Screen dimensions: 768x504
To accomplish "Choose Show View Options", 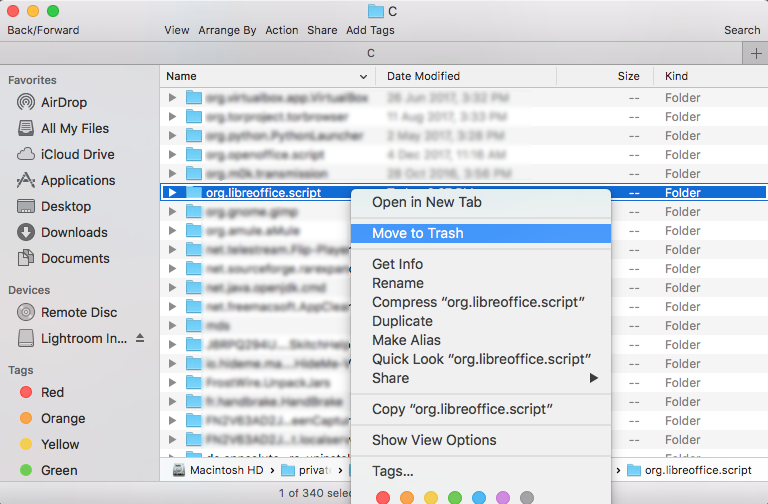I will click(480, 440).
